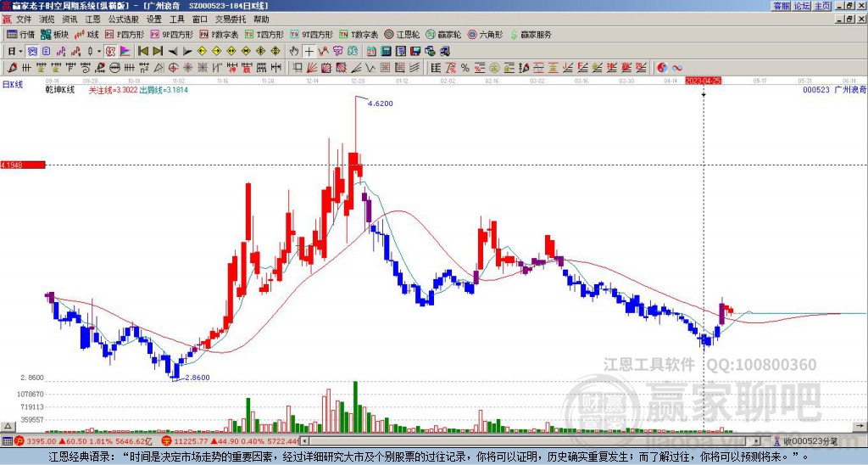Click the 4.1948 red price label
The height and width of the screenshot is (465, 868).
click(23, 165)
